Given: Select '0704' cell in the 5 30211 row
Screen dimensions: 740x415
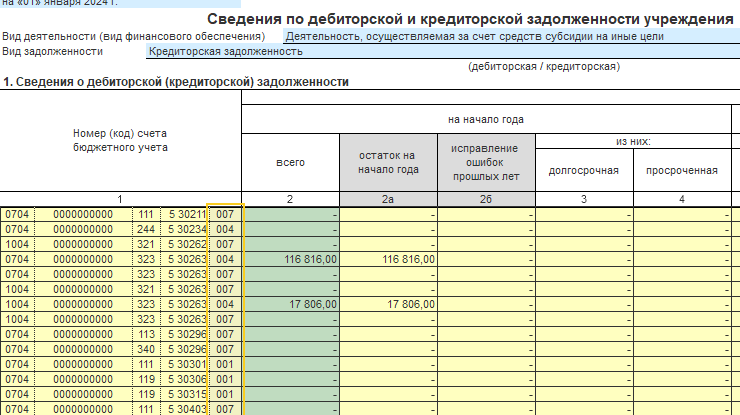Looking at the screenshot, I should click(x=17, y=214).
